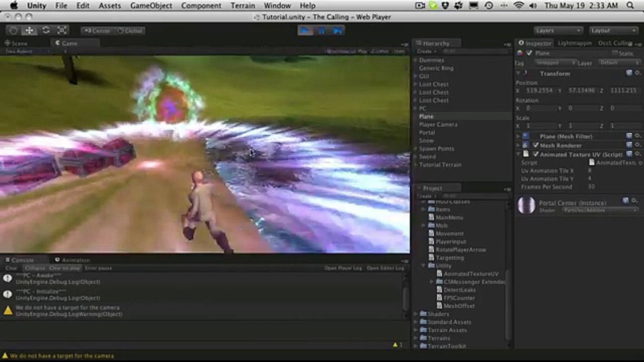
Task: Click the Portal Center material preview thumbnail
Action: tap(526, 205)
